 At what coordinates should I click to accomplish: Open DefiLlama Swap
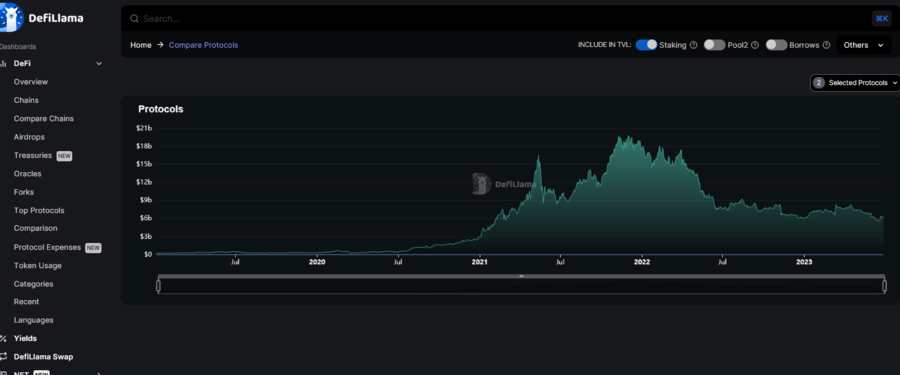(x=44, y=357)
